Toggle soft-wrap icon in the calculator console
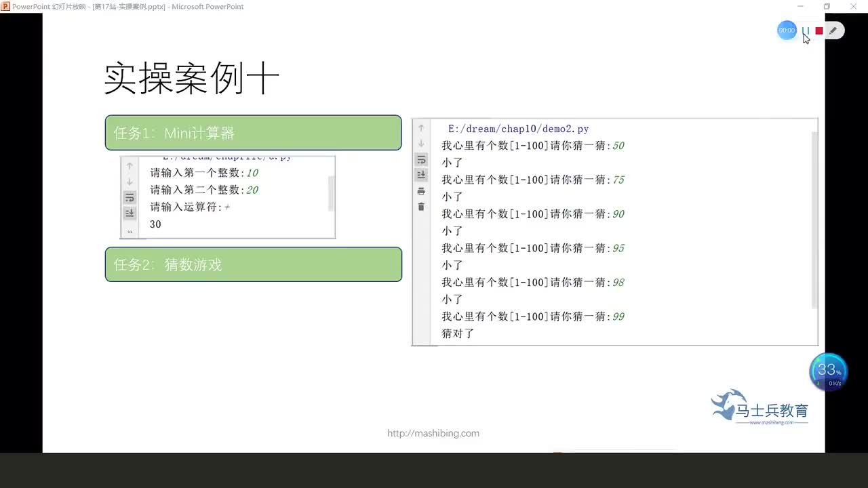 point(130,197)
